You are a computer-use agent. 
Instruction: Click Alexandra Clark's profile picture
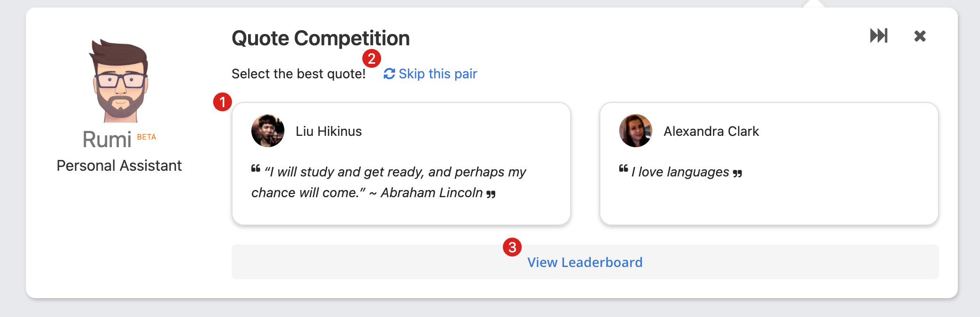click(636, 131)
